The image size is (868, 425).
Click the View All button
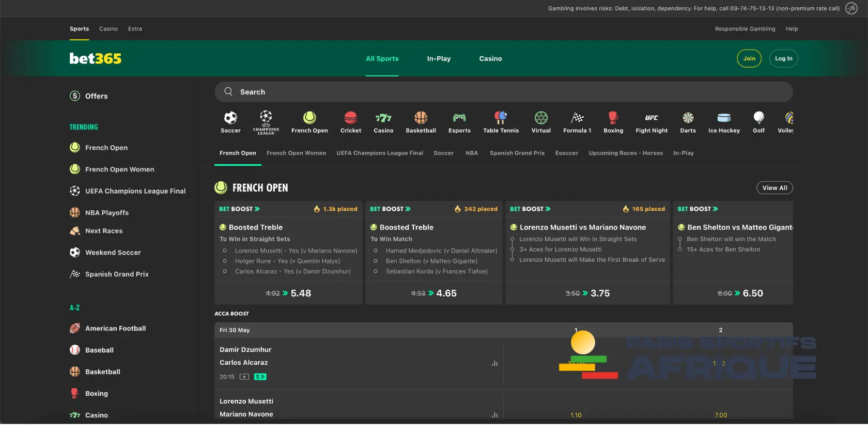(x=774, y=188)
